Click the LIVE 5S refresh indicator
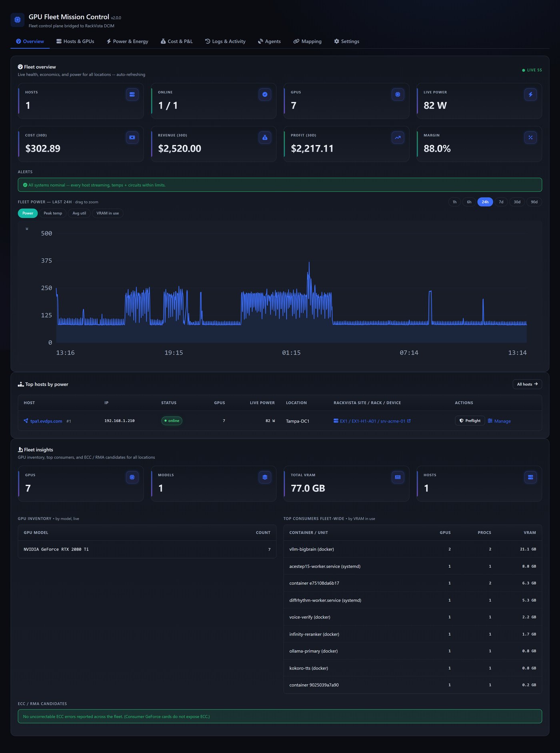560x753 pixels. (x=532, y=70)
